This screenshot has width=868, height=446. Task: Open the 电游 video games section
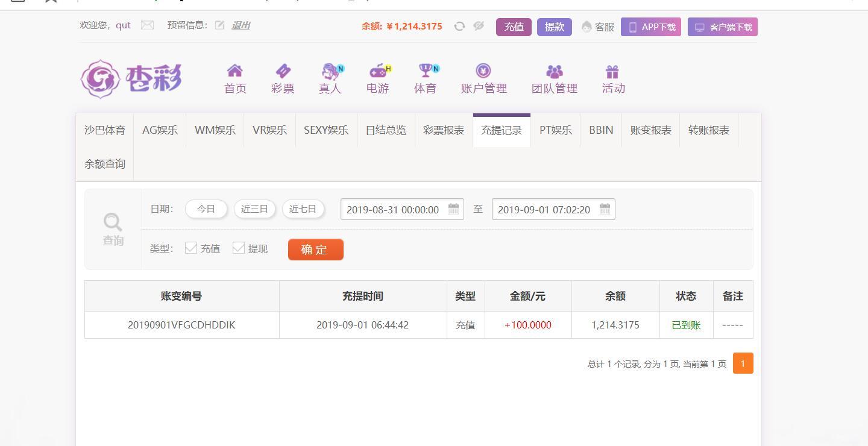(x=378, y=79)
